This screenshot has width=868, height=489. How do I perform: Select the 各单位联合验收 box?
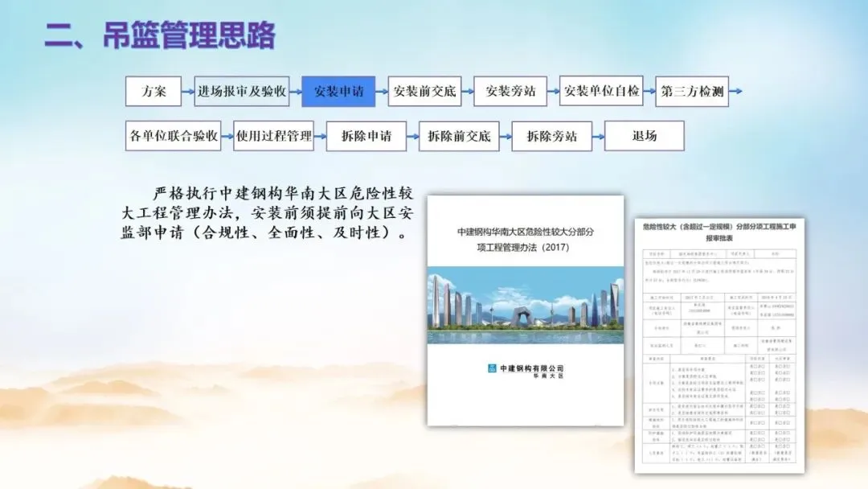pos(174,136)
